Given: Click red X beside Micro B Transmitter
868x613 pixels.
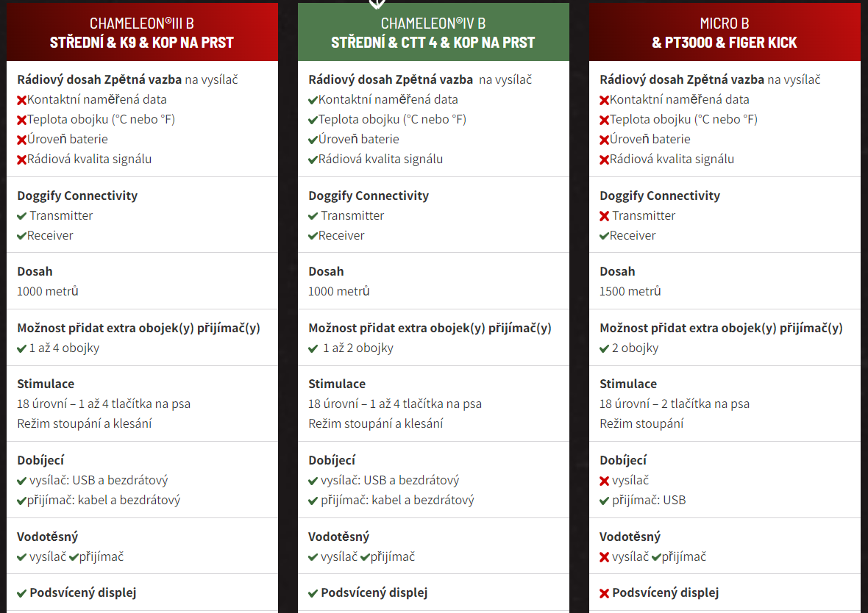Looking at the screenshot, I should [x=605, y=216].
